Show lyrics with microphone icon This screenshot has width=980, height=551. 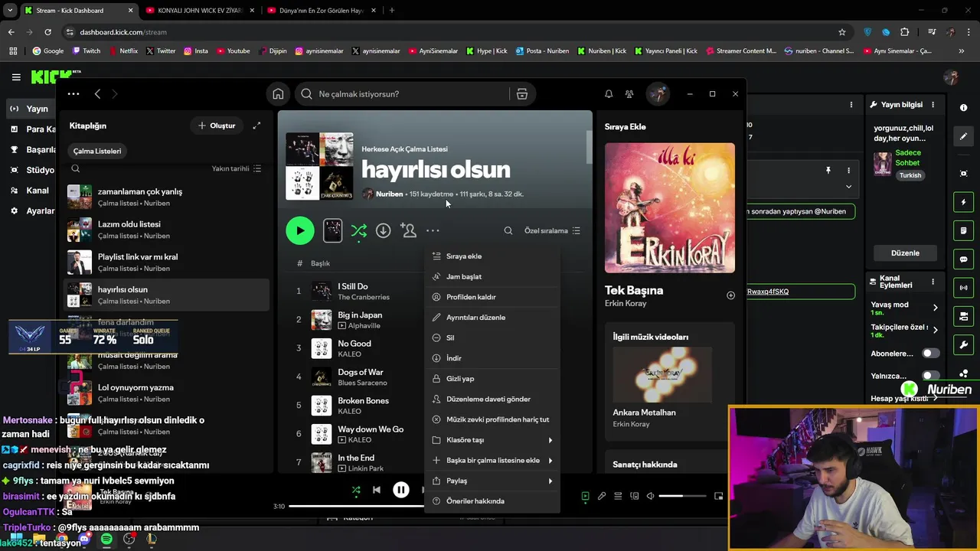click(602, 496)
